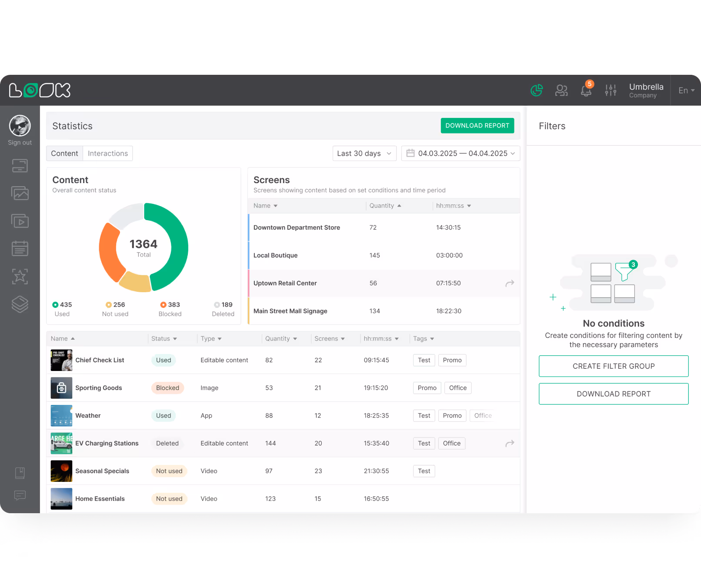Switch to the Interactions tab
The height and width of the screenshot is (588, 701).
[x=107, y=153]
